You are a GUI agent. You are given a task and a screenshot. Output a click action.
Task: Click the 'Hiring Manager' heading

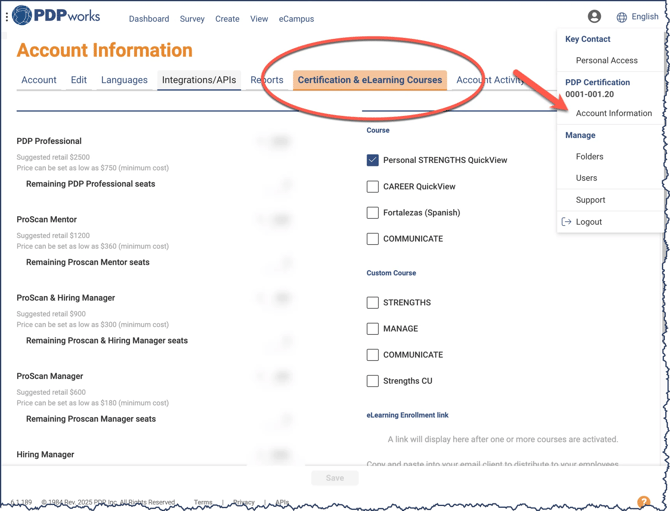coord(45,455)
